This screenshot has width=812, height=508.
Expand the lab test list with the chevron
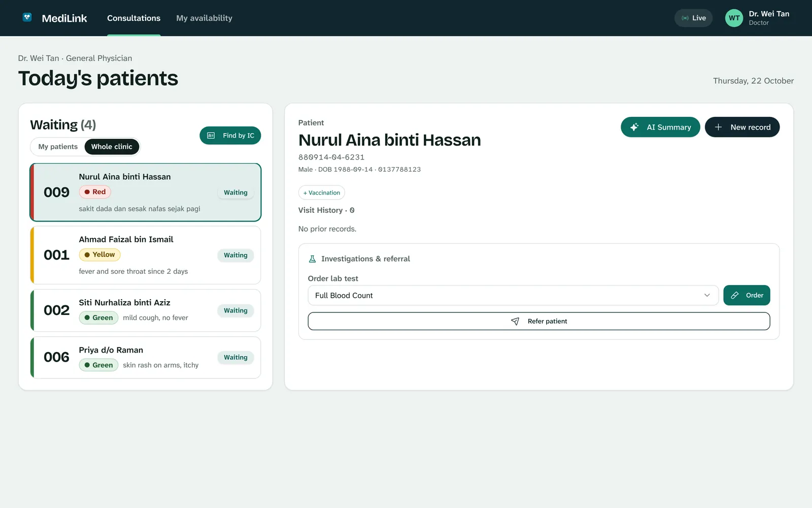pos(707,295)
